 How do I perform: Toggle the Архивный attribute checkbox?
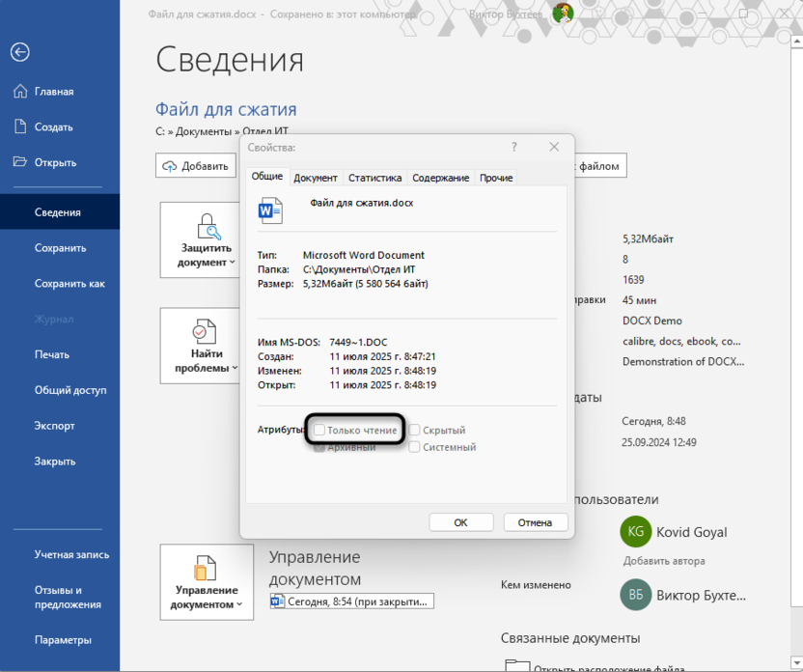[x=319, y=447]
